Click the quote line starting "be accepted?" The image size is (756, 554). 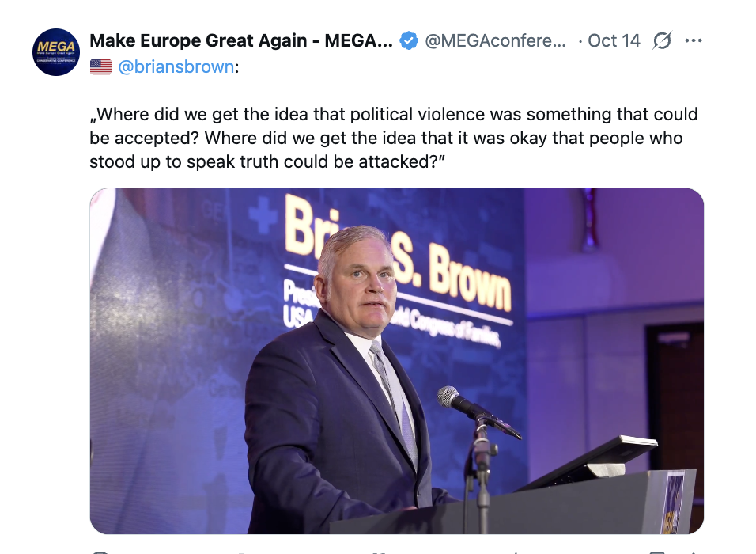tap(385, 138)
